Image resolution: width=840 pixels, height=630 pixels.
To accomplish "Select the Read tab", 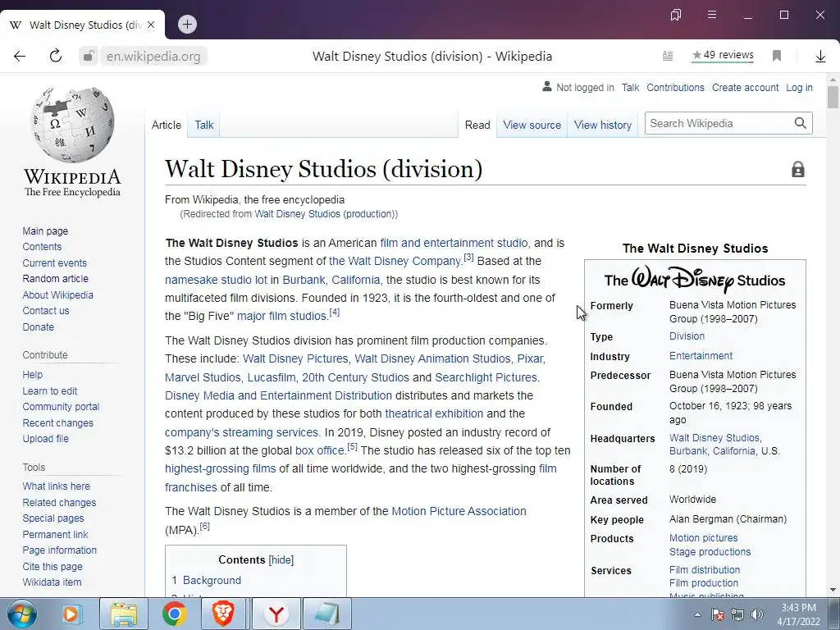I will pos(477,125).
